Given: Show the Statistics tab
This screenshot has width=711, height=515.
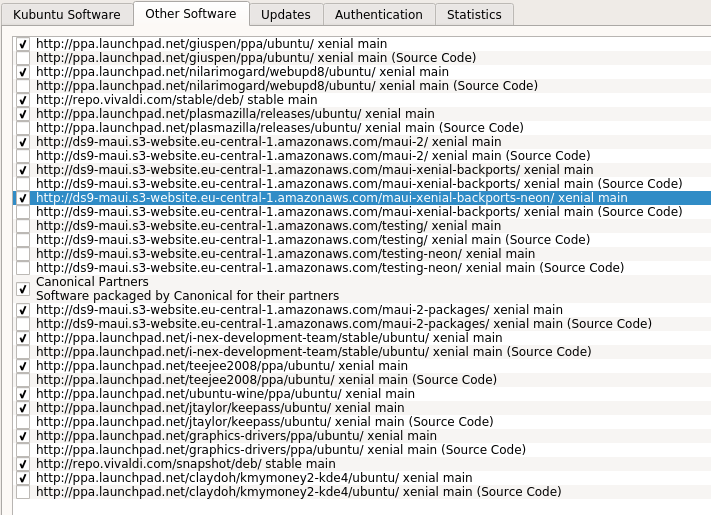Looking at the screenshot, I should [474, 15].
